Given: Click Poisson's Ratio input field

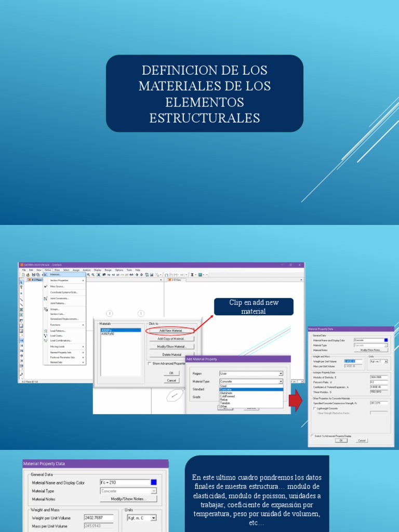Looking at the screenshot, I should [x=379, y=382].
